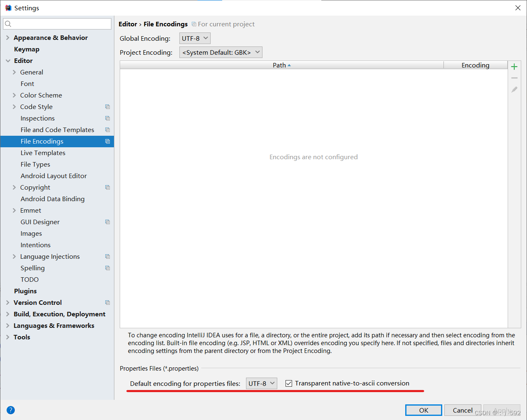This screenshot has height=420, width=527.
Task: Change Project Encoding from System Default GBK
Action: point(221,52)
